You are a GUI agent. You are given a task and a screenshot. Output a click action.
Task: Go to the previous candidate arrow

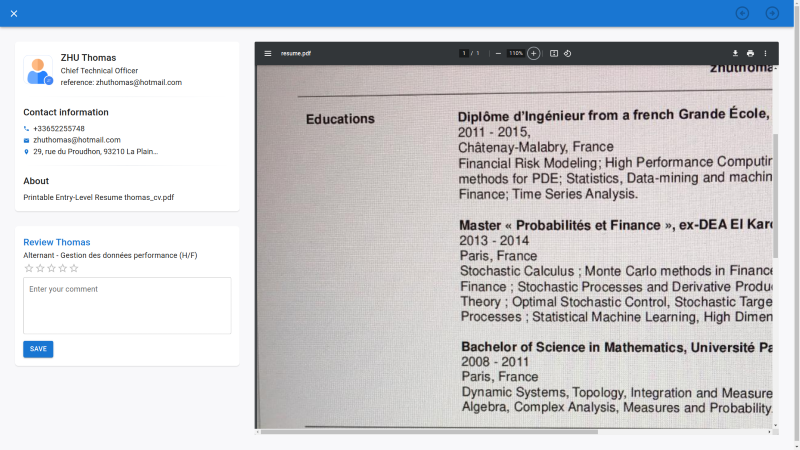742,13
